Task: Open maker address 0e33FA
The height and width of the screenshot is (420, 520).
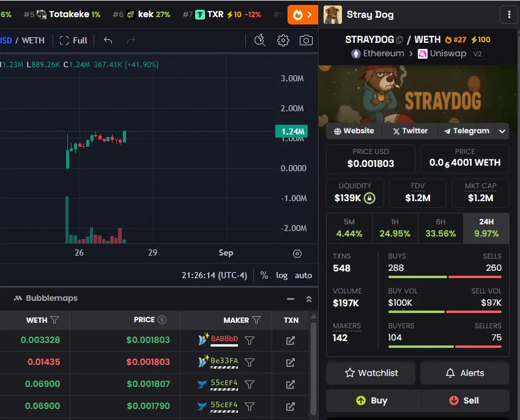Action: point(225,361)
